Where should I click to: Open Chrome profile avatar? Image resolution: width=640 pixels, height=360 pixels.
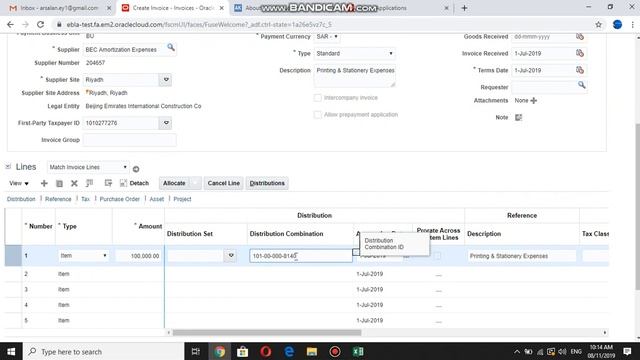pyautogui.click(x=617, y=24)
